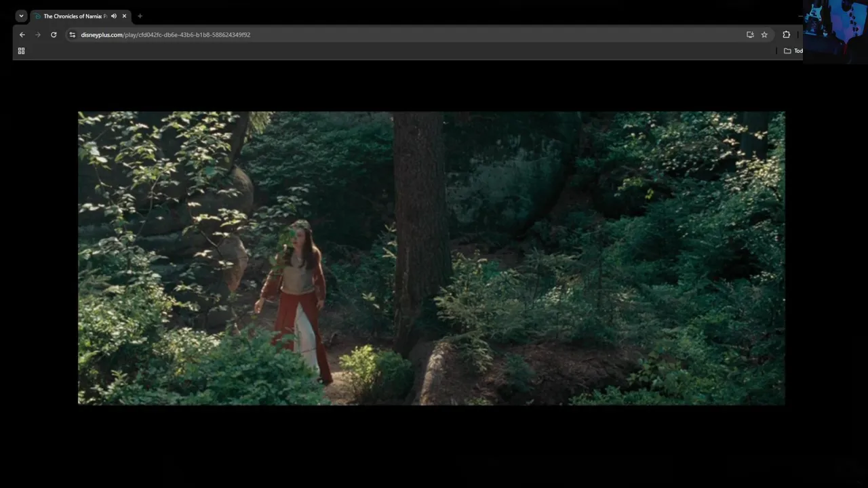This screenshot has height=488, width=868.
Task: Open a new tab with plus button
Action: [140, 16]
